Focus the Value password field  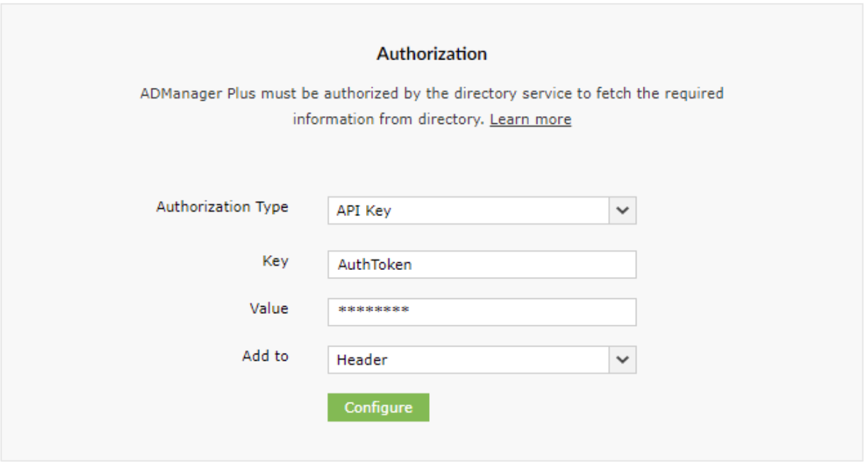point(481,312)
